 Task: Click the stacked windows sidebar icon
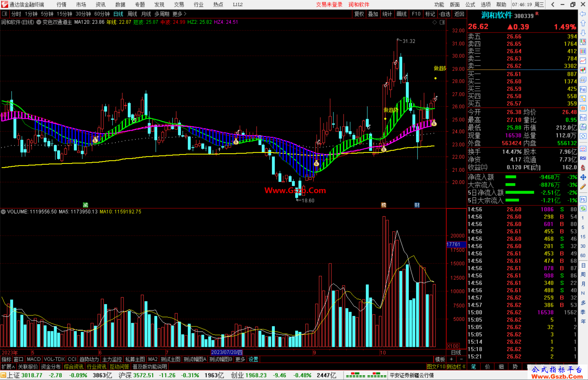(583, 80)
